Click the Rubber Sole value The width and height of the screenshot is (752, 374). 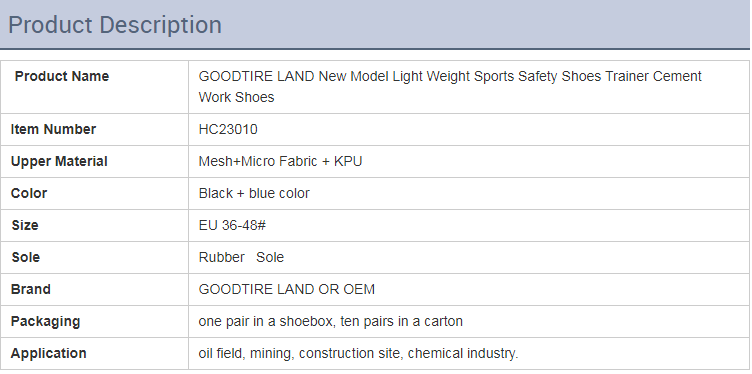241,257
